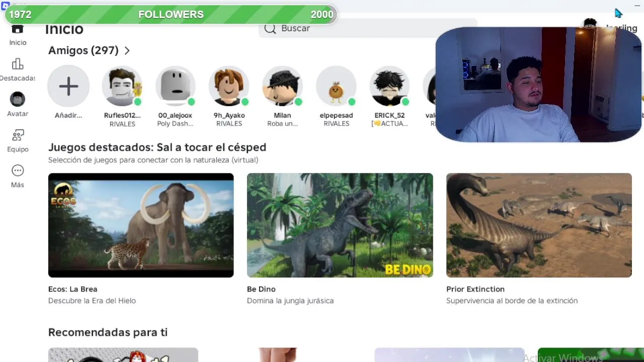Click the Be Dino title text
This screenshot has height=362, width=644.
pos(261,289)
